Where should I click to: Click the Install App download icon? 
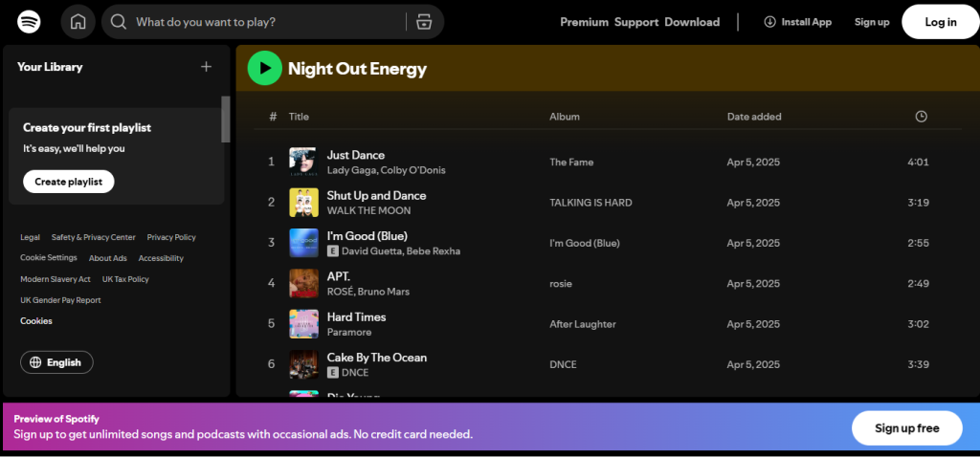(769, 22)
